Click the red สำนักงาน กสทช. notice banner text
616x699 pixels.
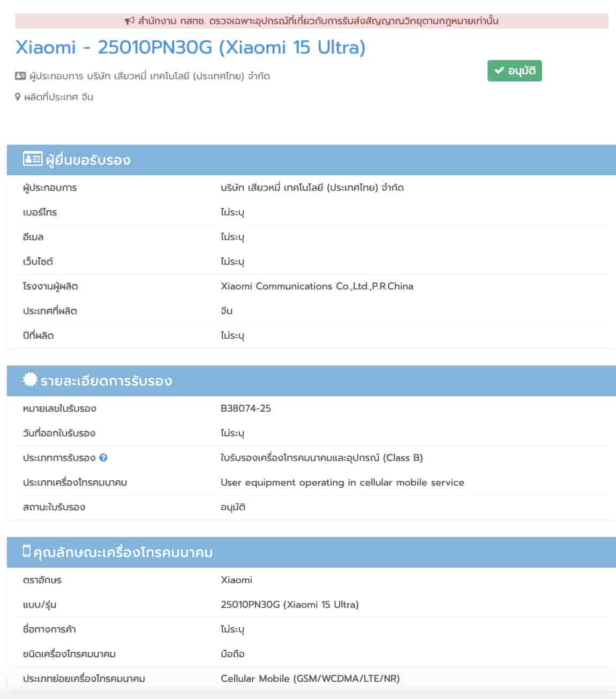318,21
